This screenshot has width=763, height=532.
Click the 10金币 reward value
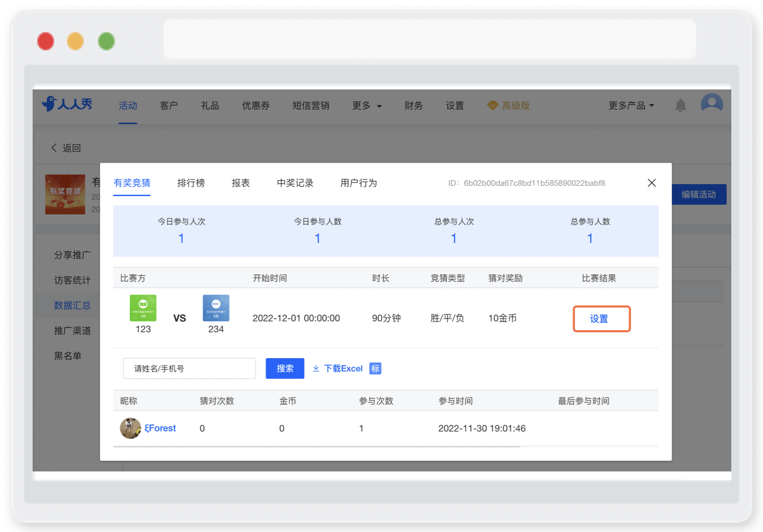point(502,318)
